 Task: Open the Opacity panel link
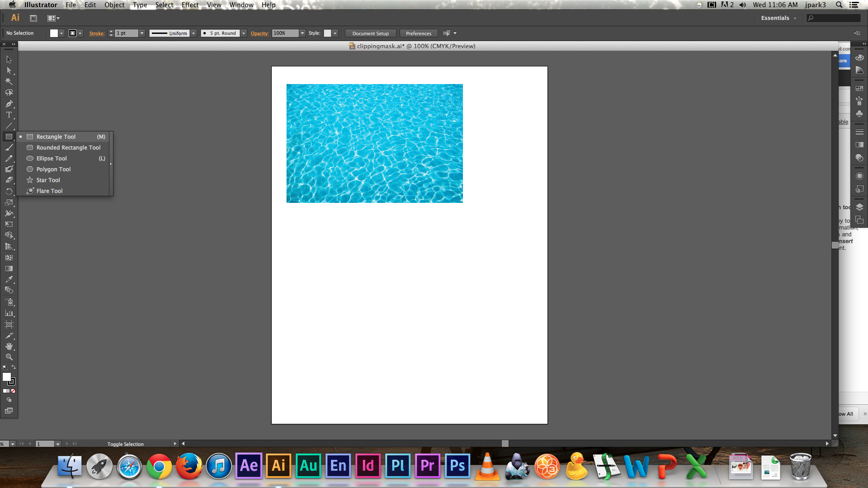point(259,33)
